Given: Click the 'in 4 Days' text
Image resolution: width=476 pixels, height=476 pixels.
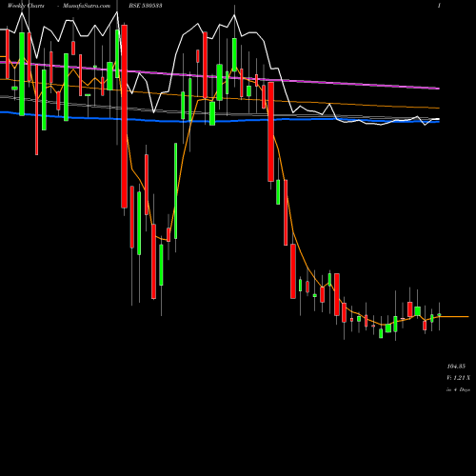Looking at the screenshot, I should pos(458,389).
